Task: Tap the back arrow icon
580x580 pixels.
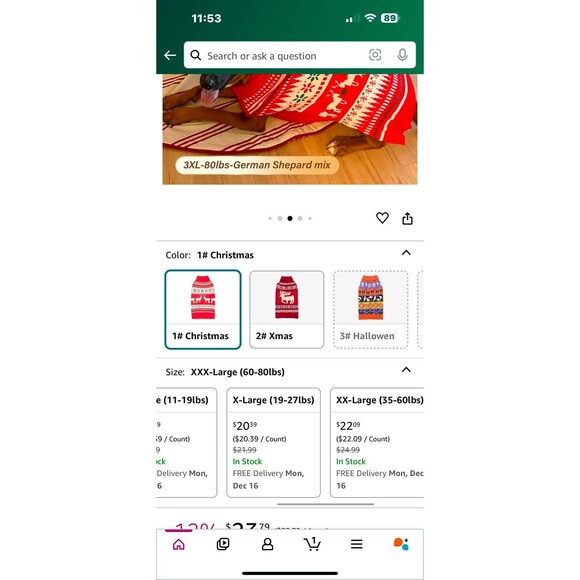Action: tap(170, 55)
